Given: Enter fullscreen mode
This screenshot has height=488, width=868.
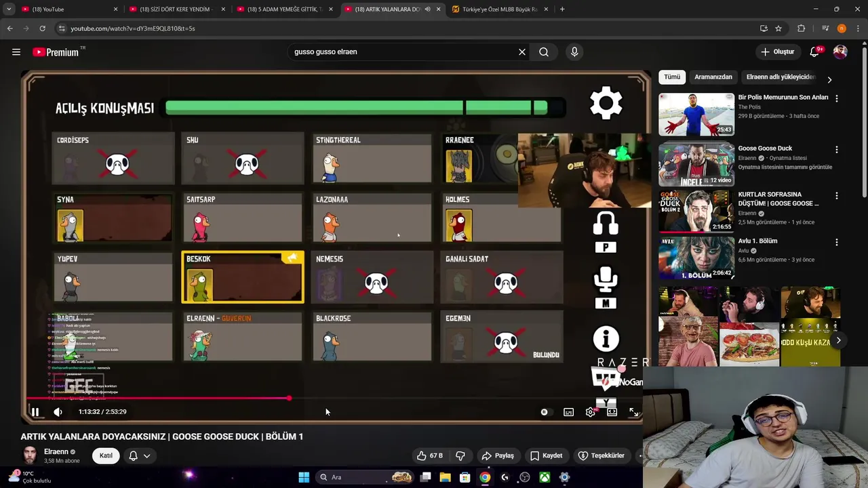Looking at the screenshot, I should click(633, 411).
